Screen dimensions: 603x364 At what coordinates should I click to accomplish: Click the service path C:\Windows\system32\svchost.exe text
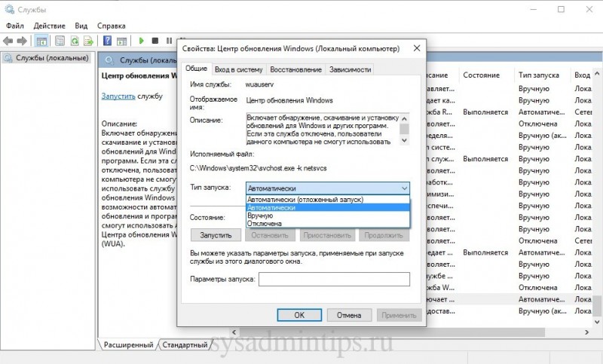pos(258,168)
